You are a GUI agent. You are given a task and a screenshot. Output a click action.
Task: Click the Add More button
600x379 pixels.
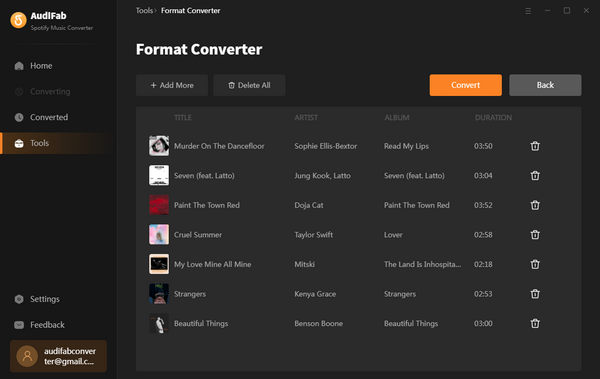pos(172,85)
